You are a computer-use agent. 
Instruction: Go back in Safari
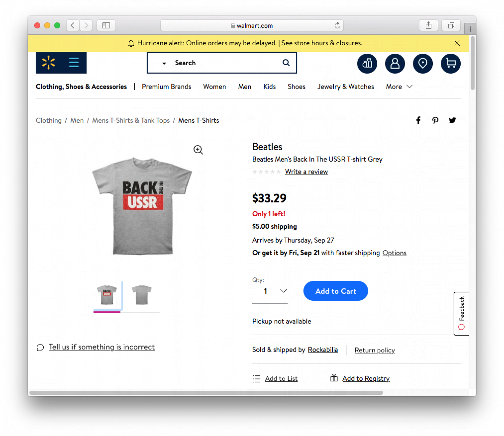point(73,25)
